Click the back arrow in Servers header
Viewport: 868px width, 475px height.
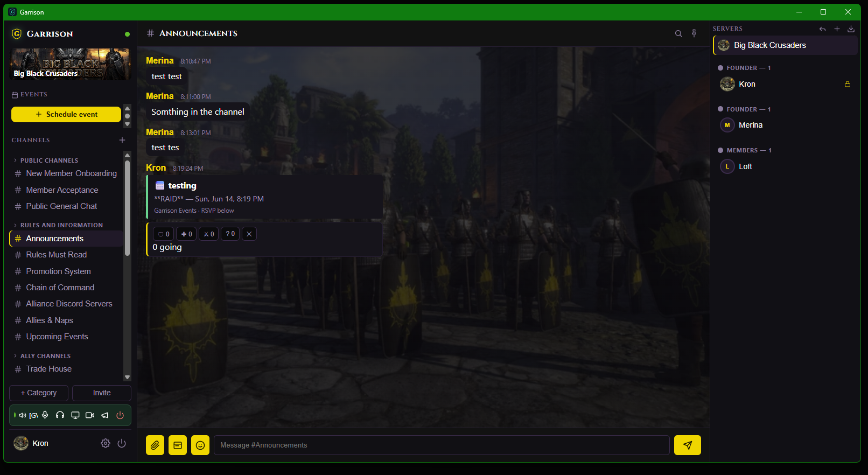822,29
